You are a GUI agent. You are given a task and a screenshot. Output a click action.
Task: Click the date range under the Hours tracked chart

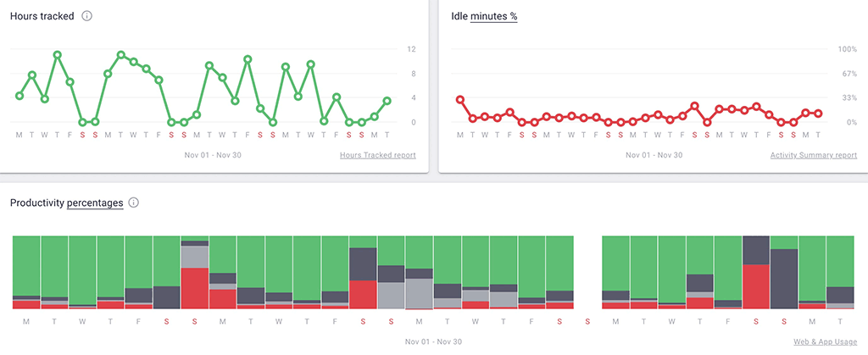point(214,155)
